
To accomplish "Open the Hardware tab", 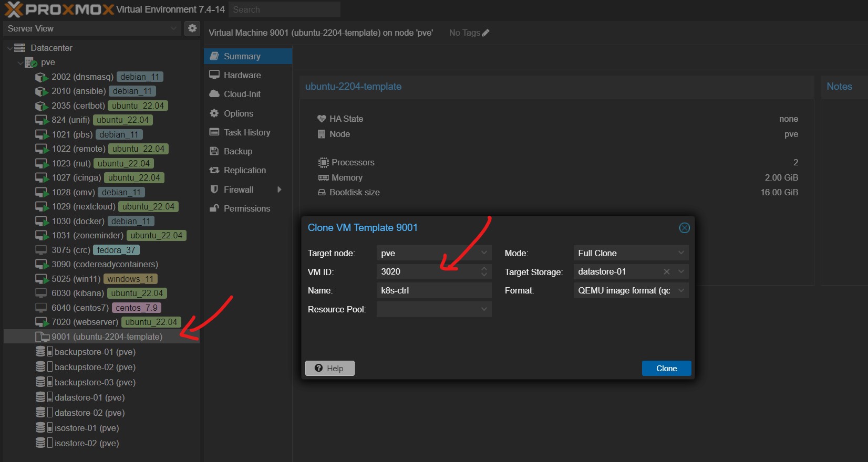I will click(242, 75).
